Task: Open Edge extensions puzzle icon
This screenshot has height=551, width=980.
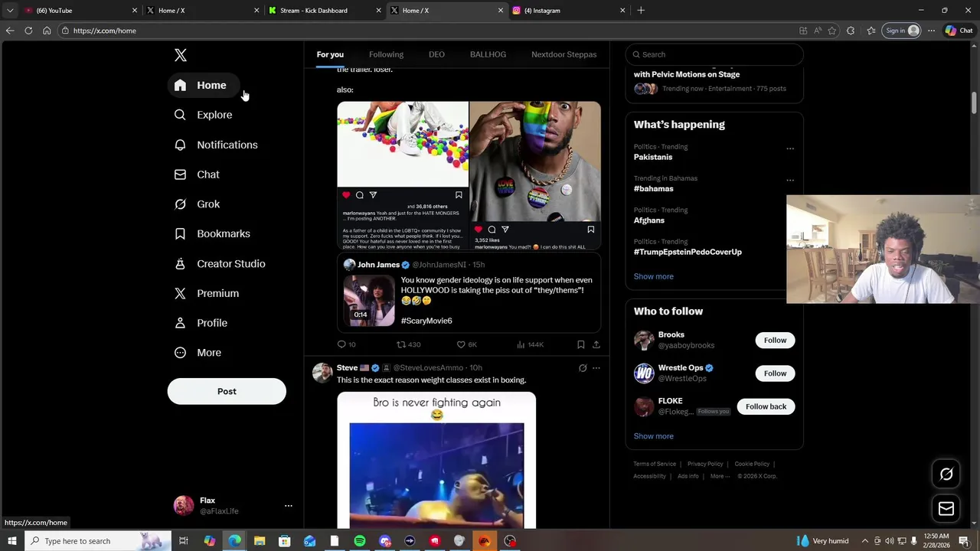Action: click(x=851, y=31)
